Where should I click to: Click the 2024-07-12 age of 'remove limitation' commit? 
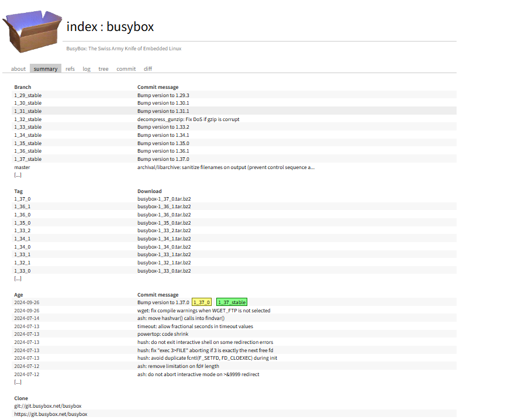point(27,366)
